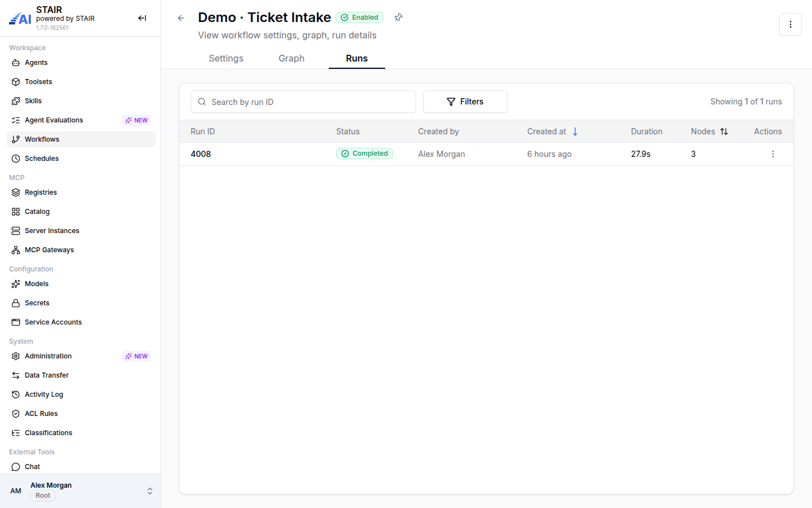
Task: Sort runs by Nodes column
Action: [x=724, y=132]
